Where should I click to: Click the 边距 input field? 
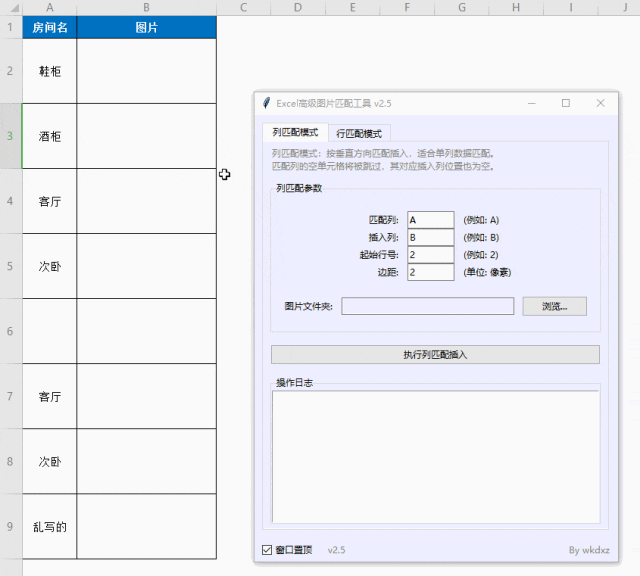coord(431,272)
